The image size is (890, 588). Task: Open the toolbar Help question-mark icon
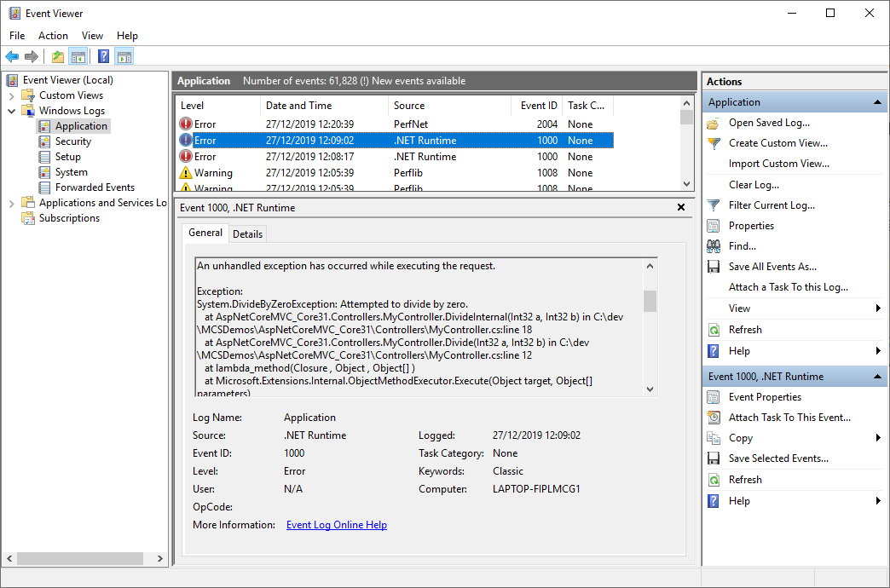pyautogui.click(x=103, y=57)
